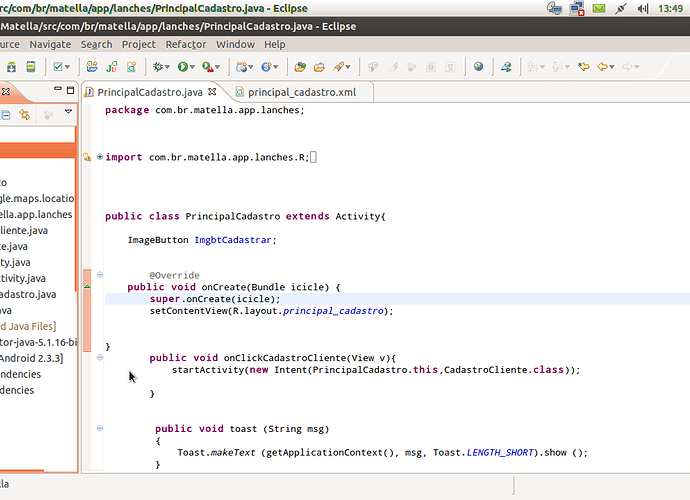Image resolution: width=690 pixels, height=500 pixels.
Task: Click the Debug bug icon in toolbar
Action: point(159,67)
